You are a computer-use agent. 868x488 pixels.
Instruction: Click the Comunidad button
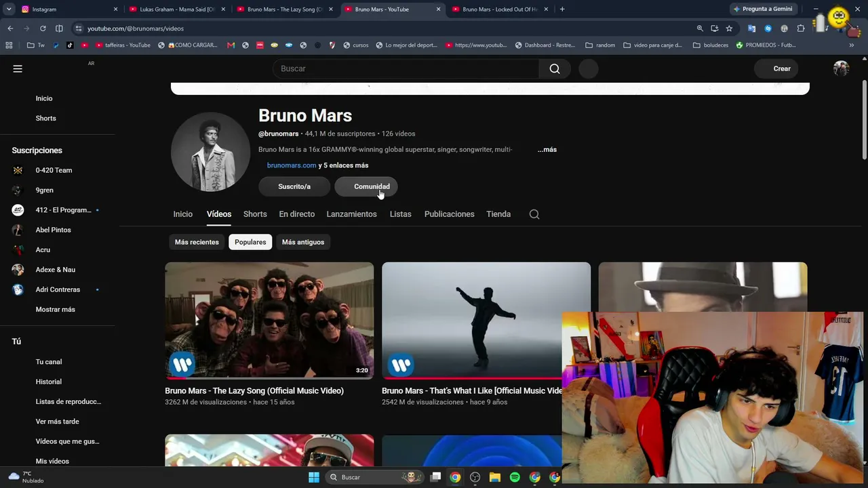(366, 186)
